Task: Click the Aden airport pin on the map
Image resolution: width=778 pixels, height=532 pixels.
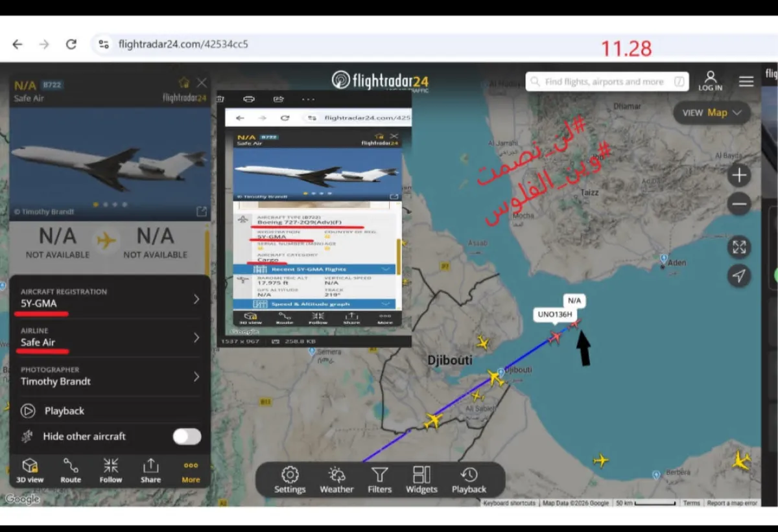Action: tap(663, 258)
